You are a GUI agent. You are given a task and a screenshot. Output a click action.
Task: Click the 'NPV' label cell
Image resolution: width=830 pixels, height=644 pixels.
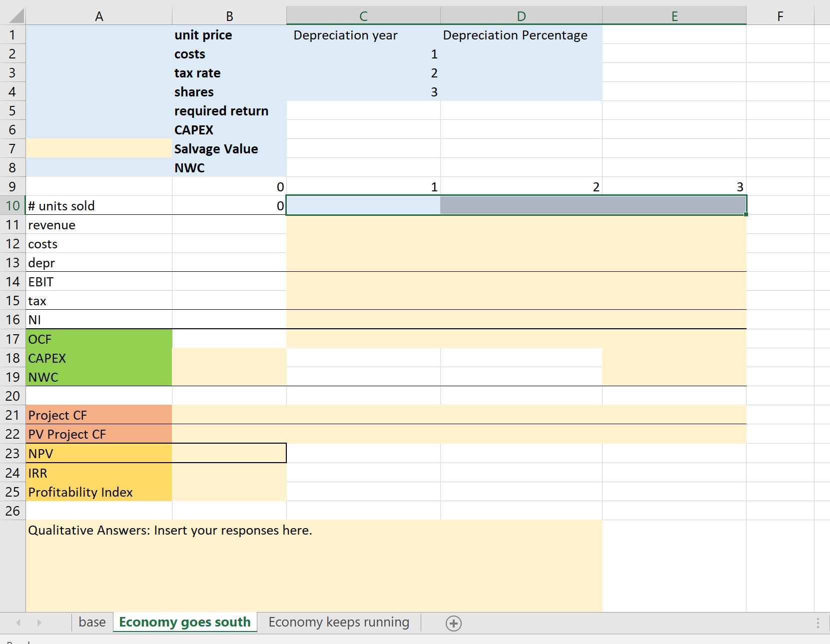tap(99, 453)
